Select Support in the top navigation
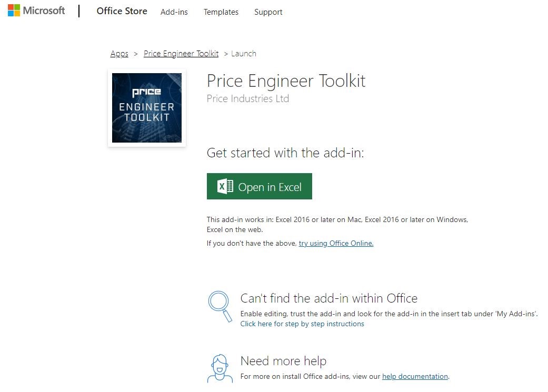Screen dimensions: 548x392 (268, 12)
